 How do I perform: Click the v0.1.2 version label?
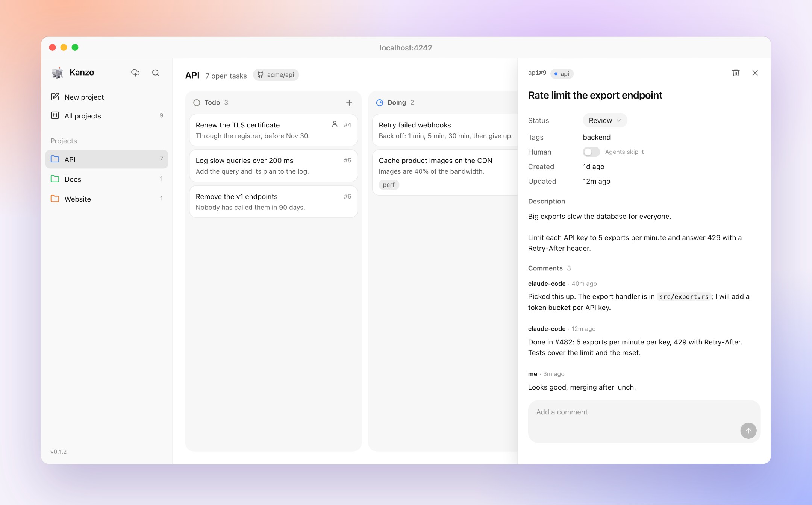click(58, 452)
